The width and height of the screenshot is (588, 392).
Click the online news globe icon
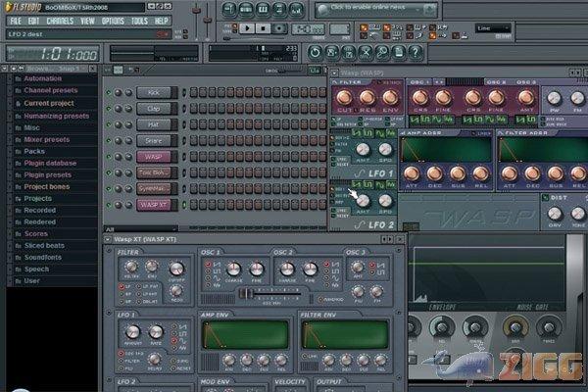pyautogui.click(x=322, y=10)
